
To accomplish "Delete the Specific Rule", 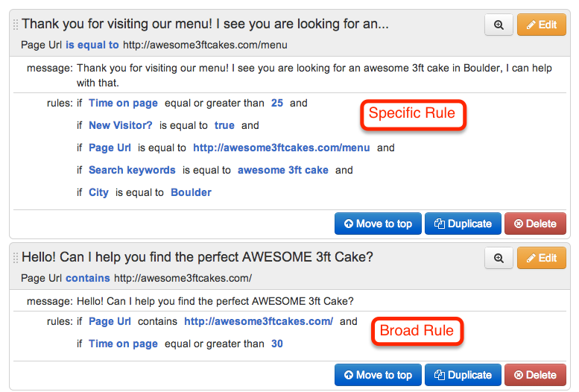I will [535, 224].
